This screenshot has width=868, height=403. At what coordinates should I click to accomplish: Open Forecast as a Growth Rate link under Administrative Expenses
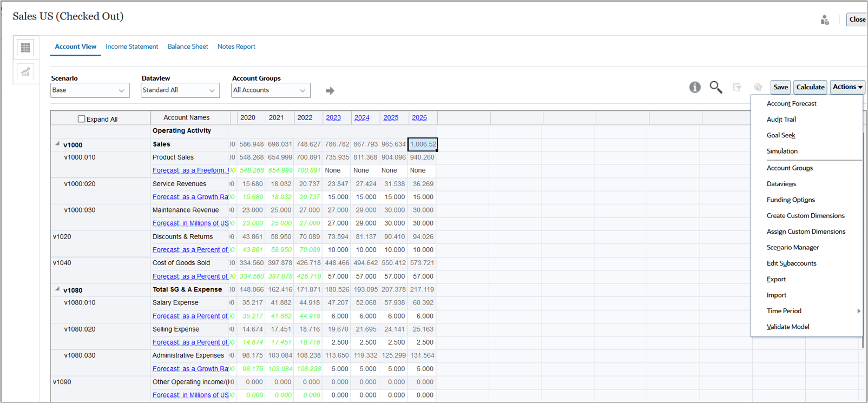[190, 369]
